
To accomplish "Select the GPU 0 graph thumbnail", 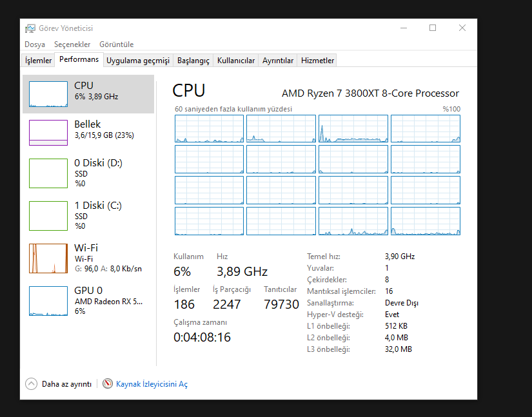I will pyautogui.click(x=48, y=300).
